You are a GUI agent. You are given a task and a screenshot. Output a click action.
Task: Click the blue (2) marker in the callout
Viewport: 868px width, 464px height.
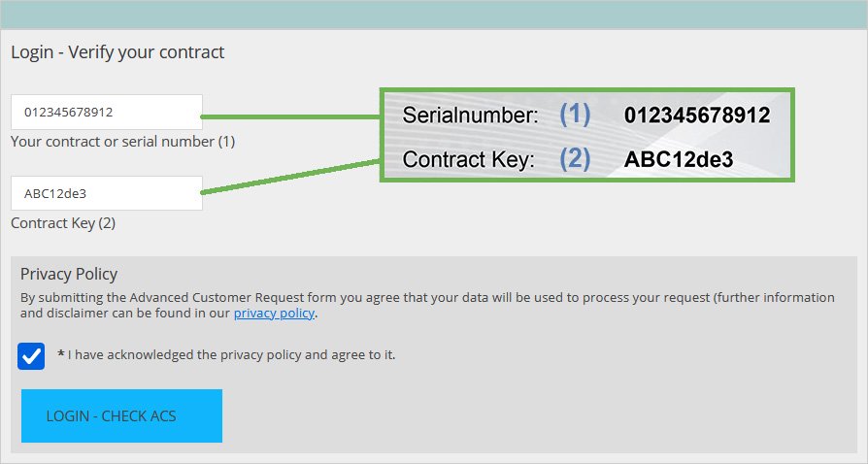575,159
